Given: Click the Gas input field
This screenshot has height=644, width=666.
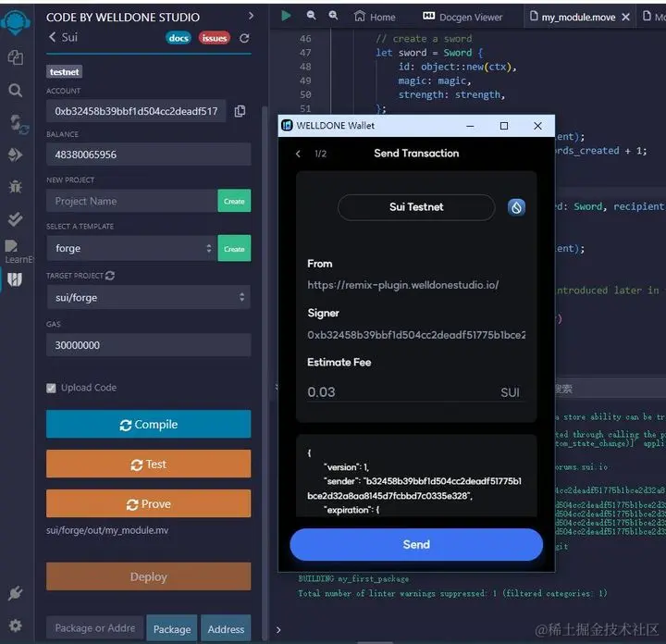Looking at the screenshot, I should coord(148,345).
